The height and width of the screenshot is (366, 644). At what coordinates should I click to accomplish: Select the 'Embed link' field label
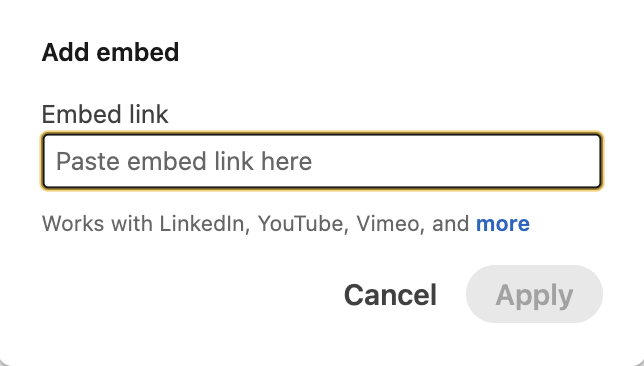[x=105, y=114]
